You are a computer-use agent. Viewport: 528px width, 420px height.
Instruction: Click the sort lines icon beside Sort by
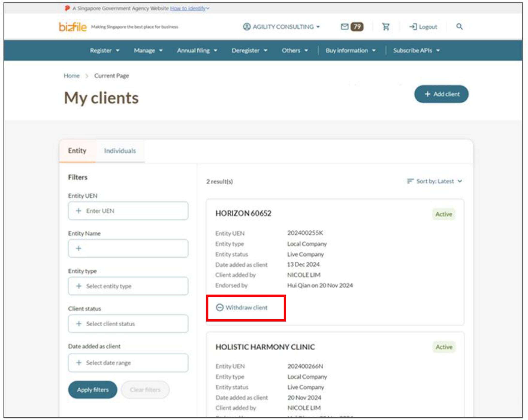[x=410, y=181]
